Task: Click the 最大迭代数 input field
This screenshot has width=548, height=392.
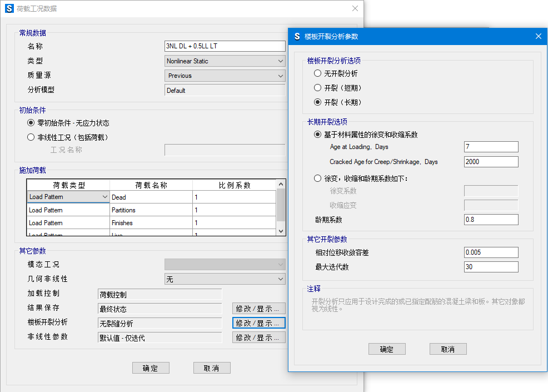Action: [491, 267]
